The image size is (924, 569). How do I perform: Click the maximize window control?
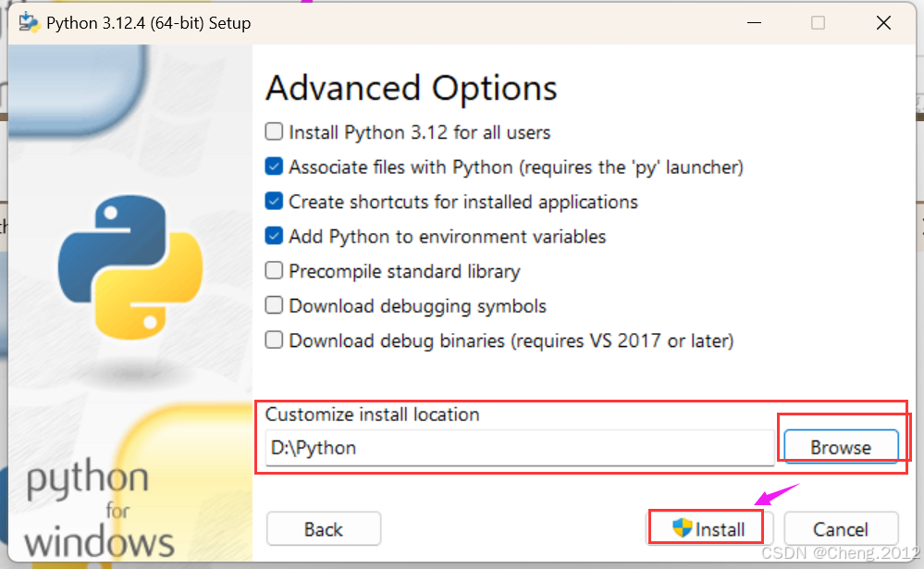point(818,22)
